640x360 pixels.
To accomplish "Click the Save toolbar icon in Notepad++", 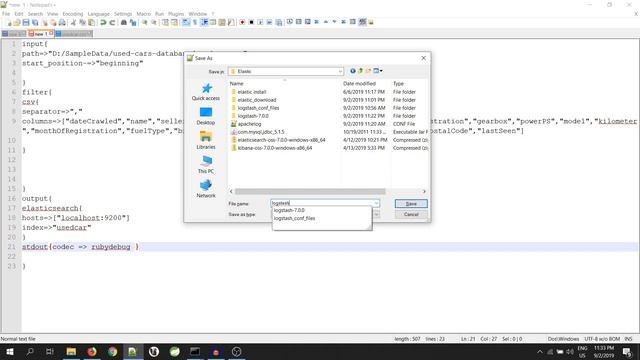I will [x=26, y=22].
